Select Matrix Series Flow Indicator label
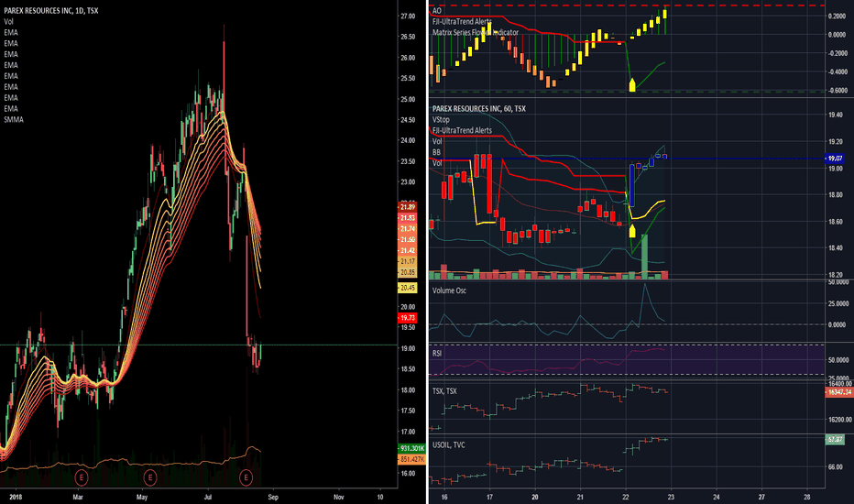 tap(475, 32)
